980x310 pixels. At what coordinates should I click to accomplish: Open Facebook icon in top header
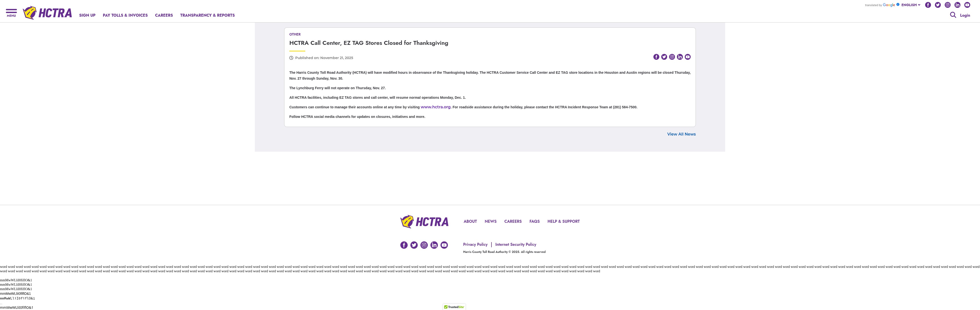(928, 5)
